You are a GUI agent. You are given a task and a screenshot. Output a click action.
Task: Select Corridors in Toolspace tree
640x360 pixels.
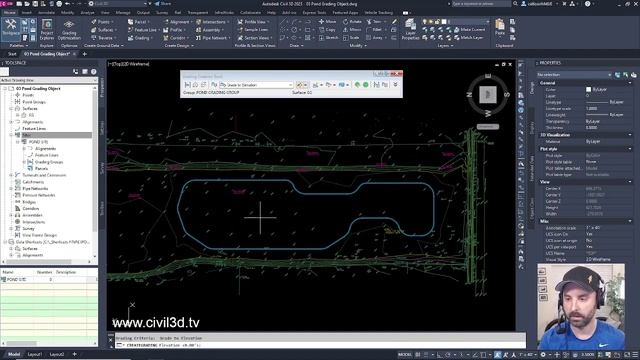(x=31, y=209)
